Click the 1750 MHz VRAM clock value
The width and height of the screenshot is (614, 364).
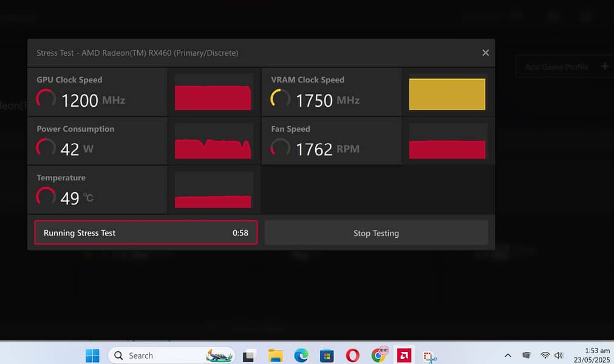(328, 101)
